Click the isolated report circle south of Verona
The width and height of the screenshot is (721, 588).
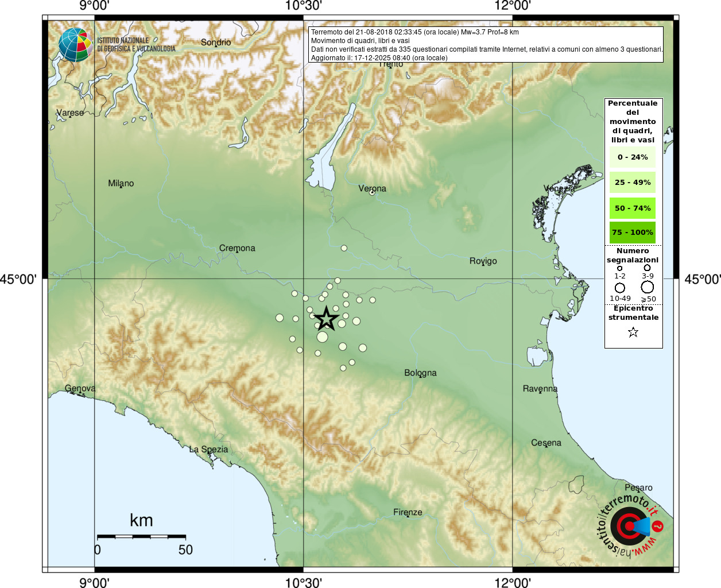point(344,248)
